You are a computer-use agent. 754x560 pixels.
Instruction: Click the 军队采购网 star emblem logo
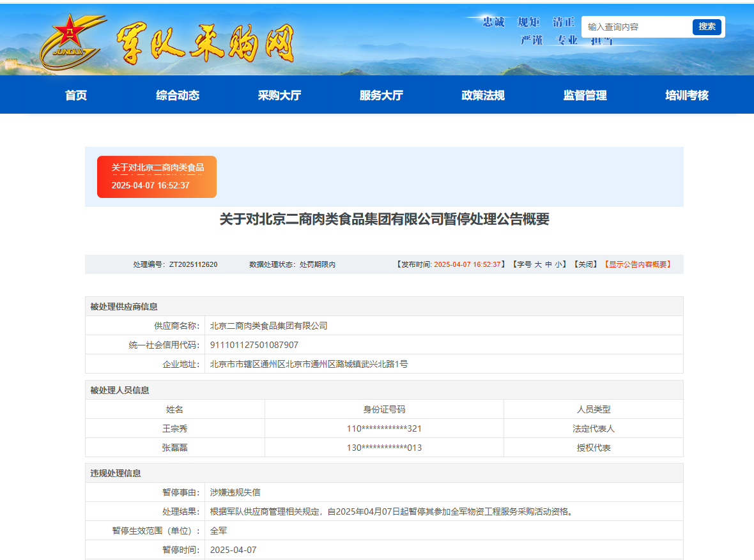[70, 40]
